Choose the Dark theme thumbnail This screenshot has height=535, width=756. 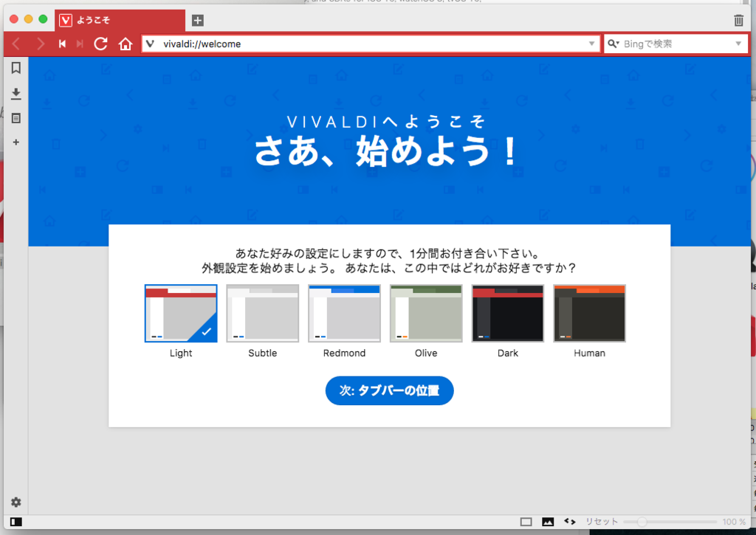(508, 314)
